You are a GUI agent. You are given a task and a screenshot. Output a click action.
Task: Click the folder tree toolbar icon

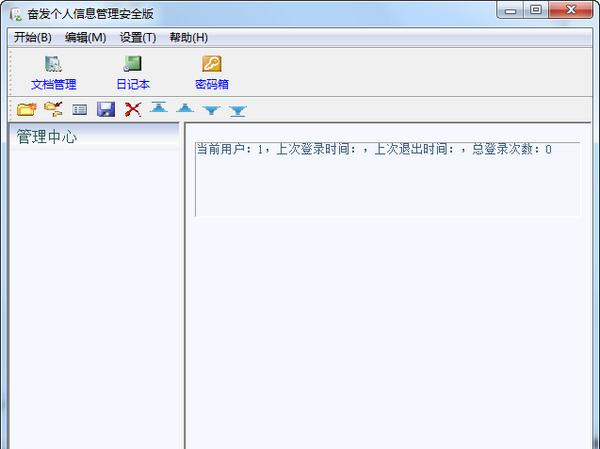pyautogui.click(x=53, y=109)
